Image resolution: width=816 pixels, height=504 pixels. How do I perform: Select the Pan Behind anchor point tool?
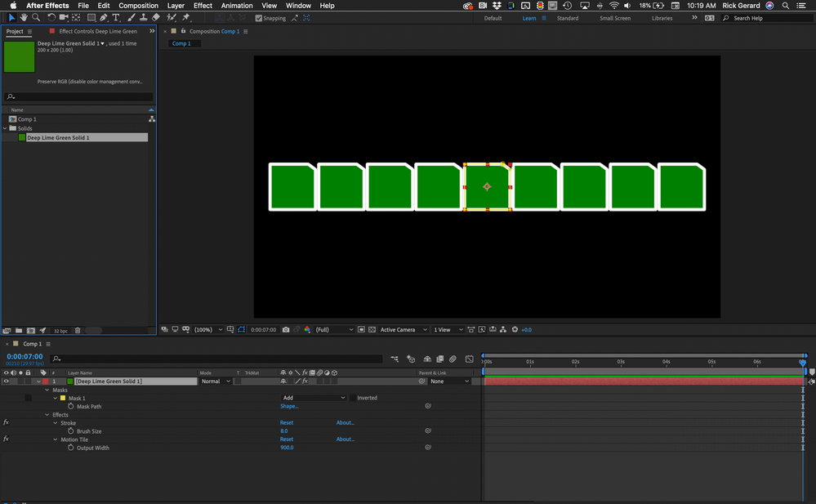(76, 18)
